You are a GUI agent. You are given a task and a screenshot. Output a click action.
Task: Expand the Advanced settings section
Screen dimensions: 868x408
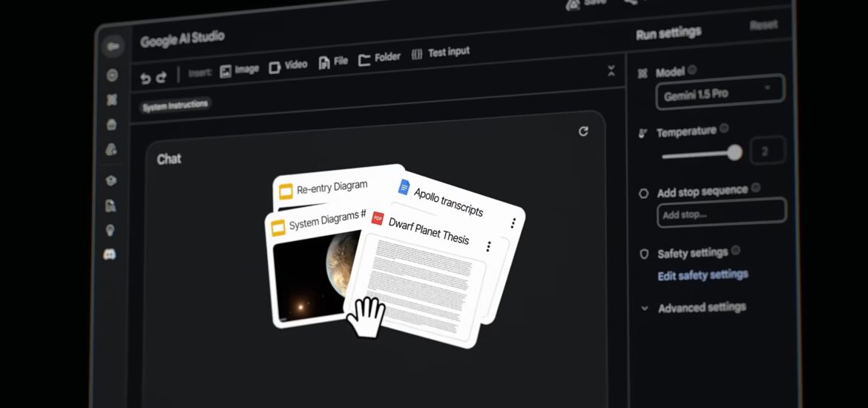tap(702, 307)
